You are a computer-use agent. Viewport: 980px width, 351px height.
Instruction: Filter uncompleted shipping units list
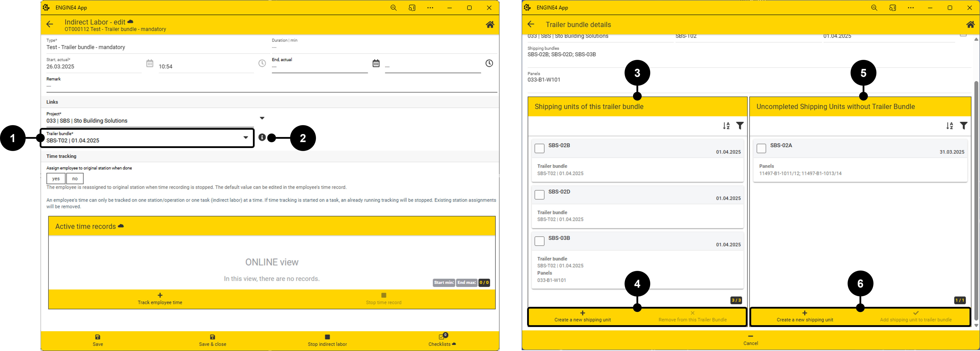(964, 126)
